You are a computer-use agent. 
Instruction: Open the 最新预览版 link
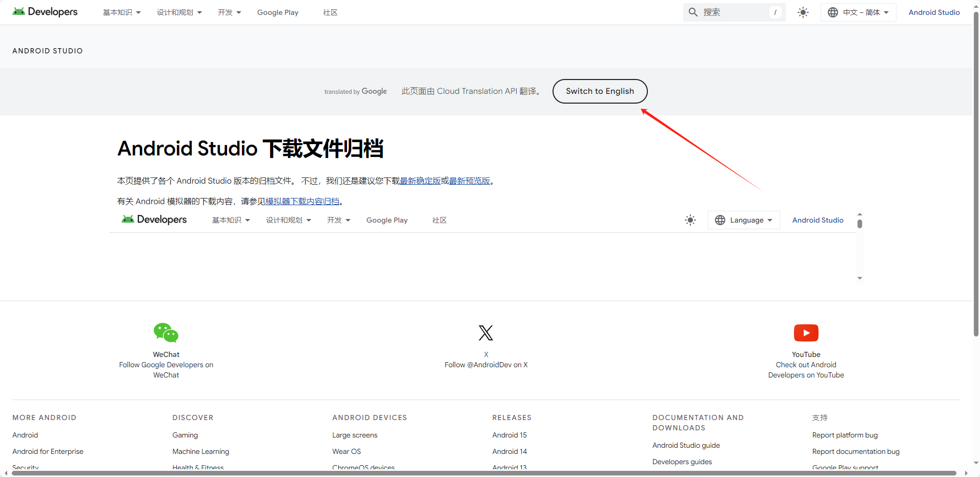469,181
